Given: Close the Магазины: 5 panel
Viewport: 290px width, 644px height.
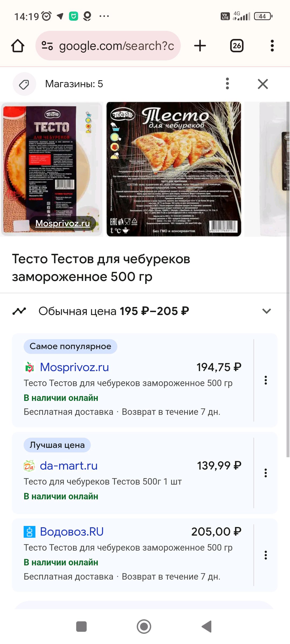Looking at the screenshot, I should 263,84.
